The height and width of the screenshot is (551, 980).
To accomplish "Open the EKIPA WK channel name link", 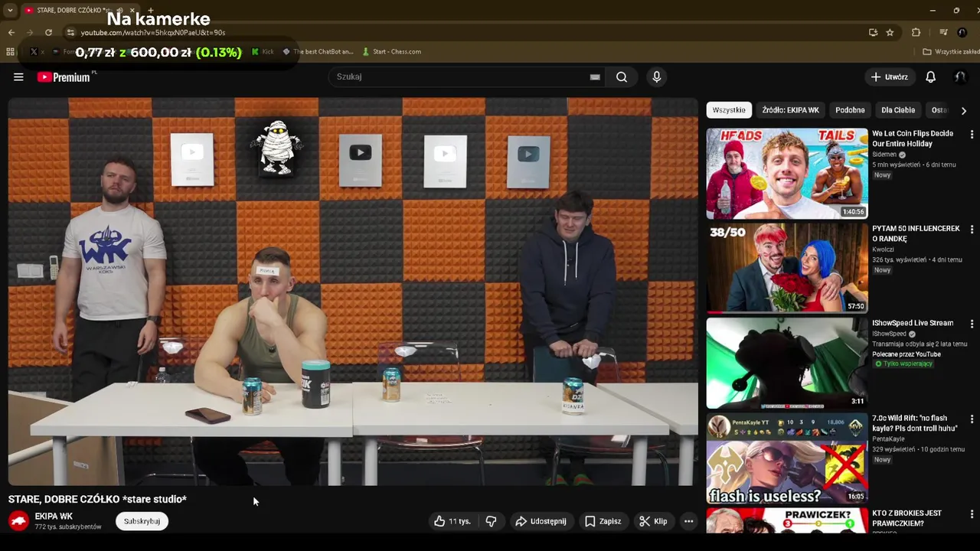I will point(54,517).
